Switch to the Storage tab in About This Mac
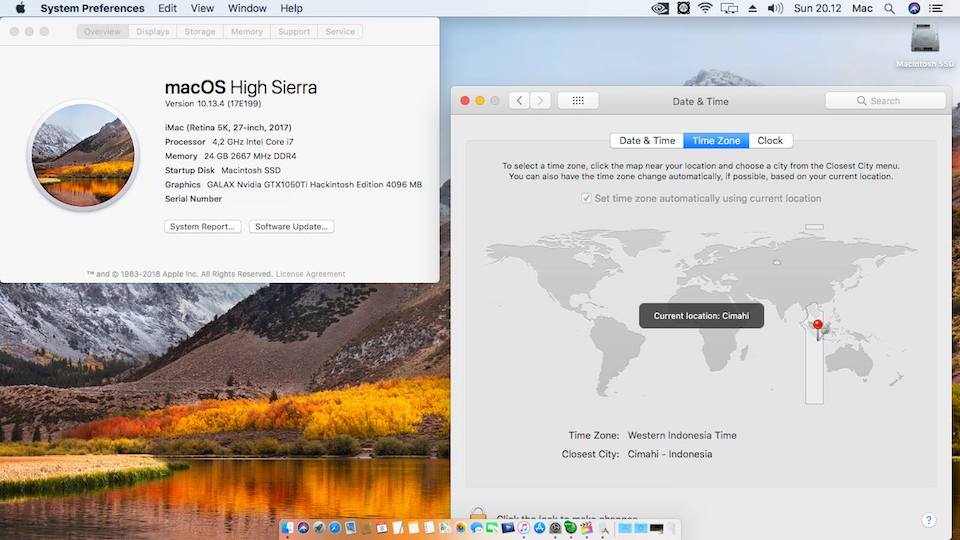Image resolution: width=960 pixels, height=540 pixels. coord(200,31)
